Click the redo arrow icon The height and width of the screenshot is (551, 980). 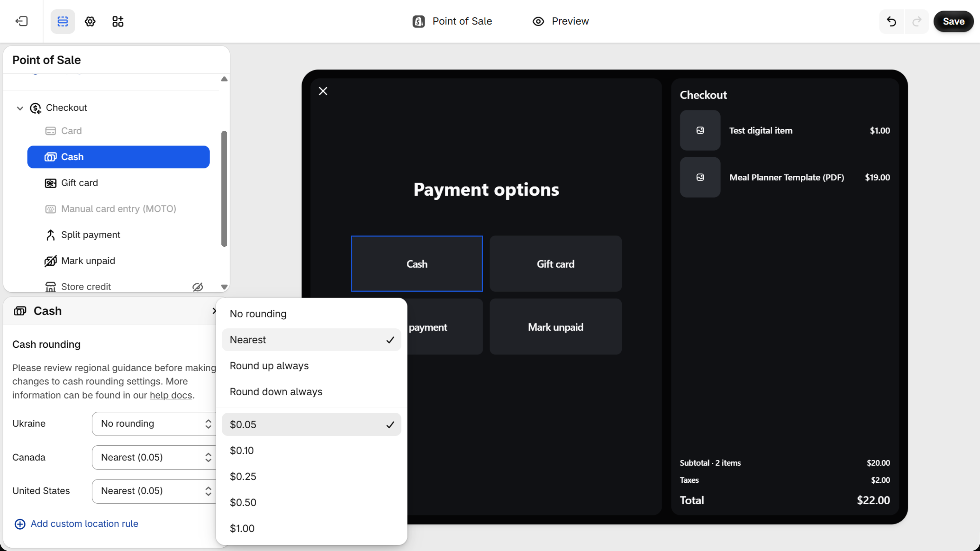click(x=917, y=21)
